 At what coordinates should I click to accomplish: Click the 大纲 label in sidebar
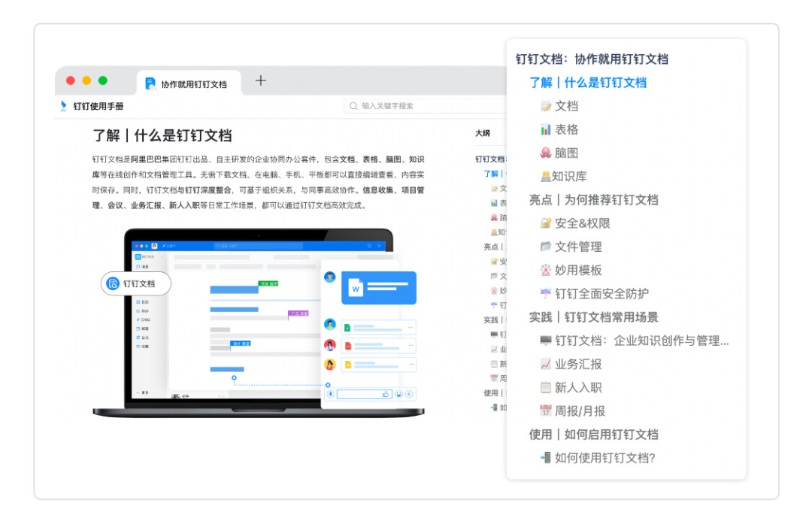tap(483, 134)
